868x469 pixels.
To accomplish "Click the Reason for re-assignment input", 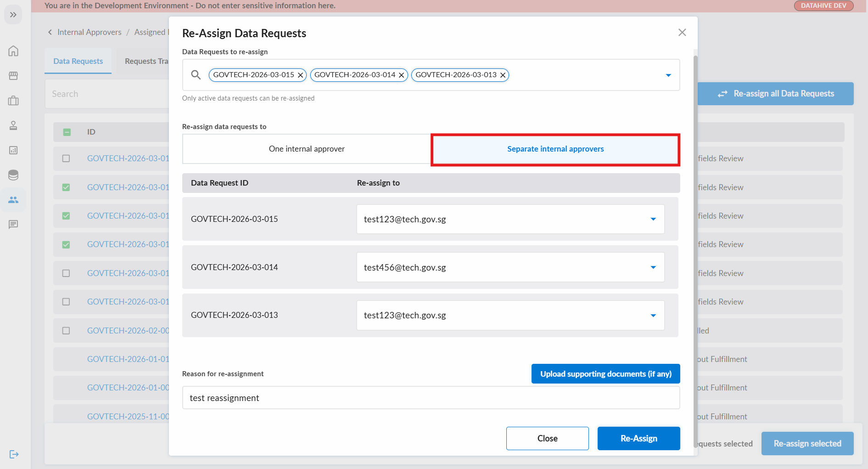I will 431,398.
